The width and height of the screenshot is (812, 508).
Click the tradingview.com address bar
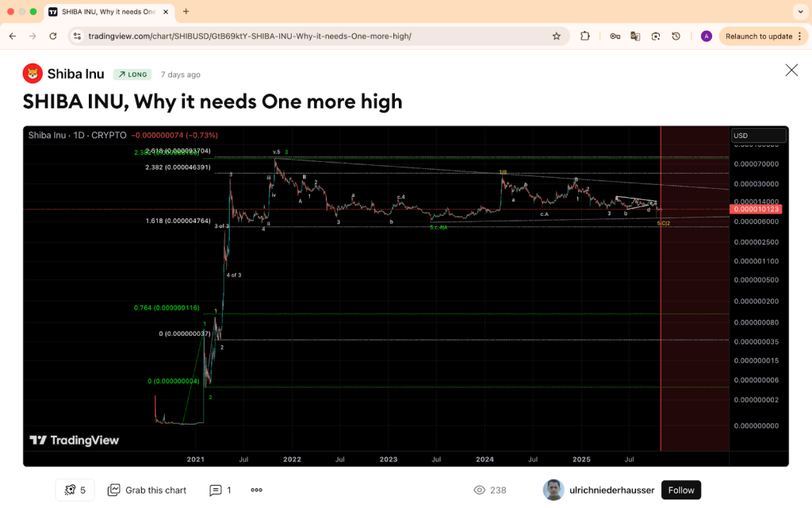pyautogui.click(x=317, y=36)
